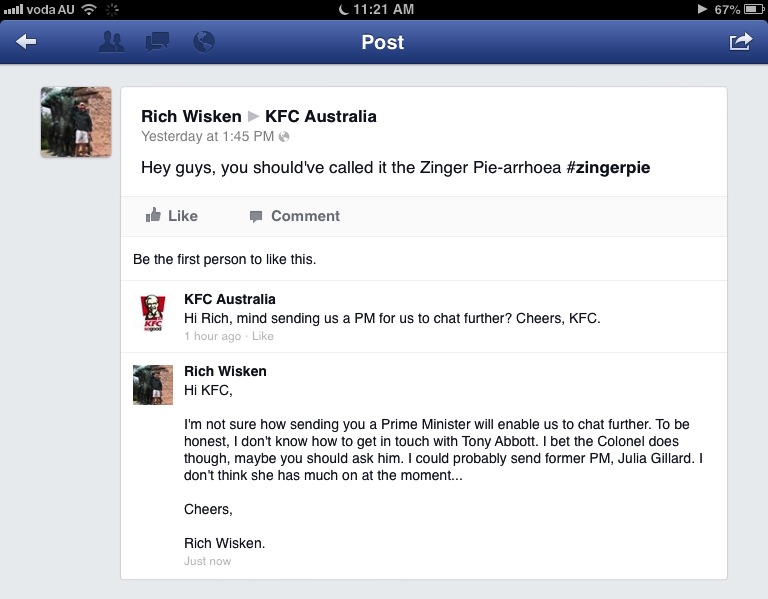Open Rich Wisken's post profile picture
This screenshot has width=768, height=599.
coord(76,122)
